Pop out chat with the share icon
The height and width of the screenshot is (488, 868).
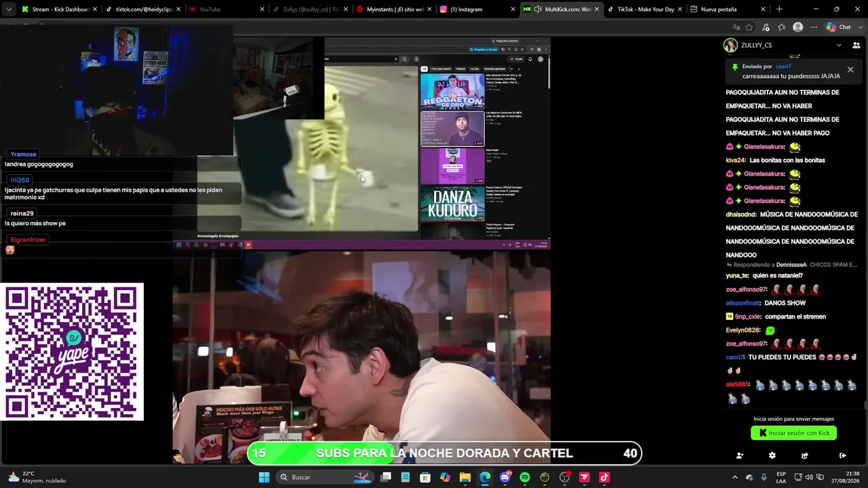click(805, 455)
